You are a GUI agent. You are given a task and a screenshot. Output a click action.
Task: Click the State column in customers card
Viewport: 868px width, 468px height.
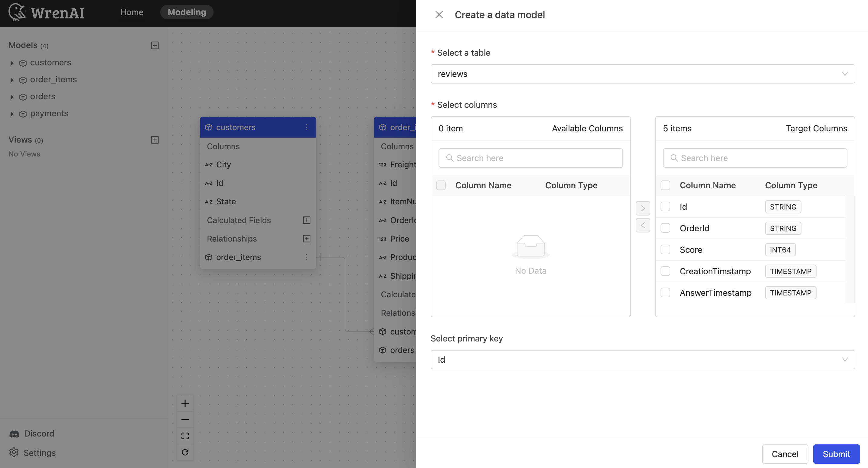pyautogui.click(x=258, y=202)
